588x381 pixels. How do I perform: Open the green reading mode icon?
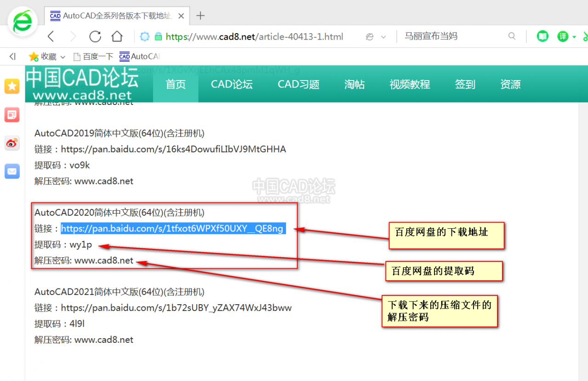(x=543, y=36)
